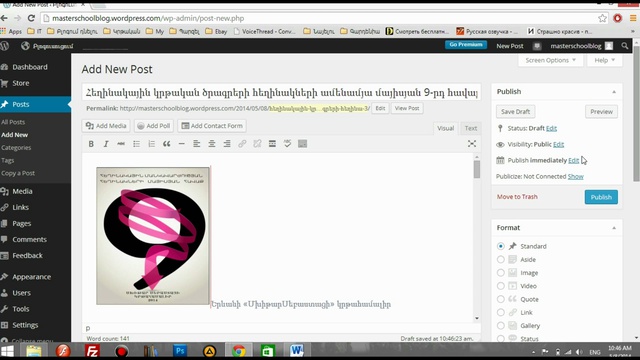Edit the post visibility
640x360 pixels.
point(558,144)
